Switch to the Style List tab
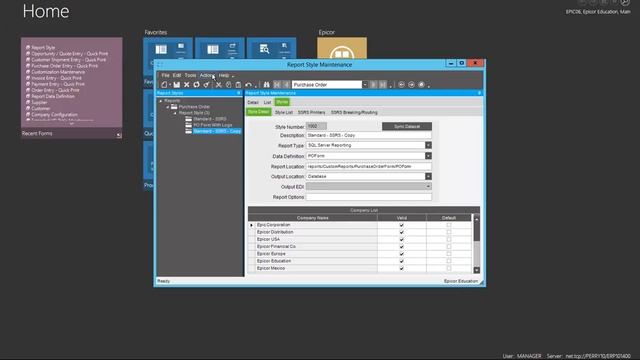The image size is (640, 360). pyautogui.click(x=284, y=112)
